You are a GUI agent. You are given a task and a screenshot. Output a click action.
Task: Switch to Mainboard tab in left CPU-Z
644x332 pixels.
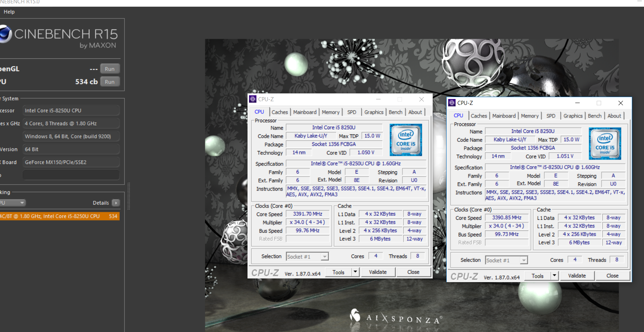305,112
